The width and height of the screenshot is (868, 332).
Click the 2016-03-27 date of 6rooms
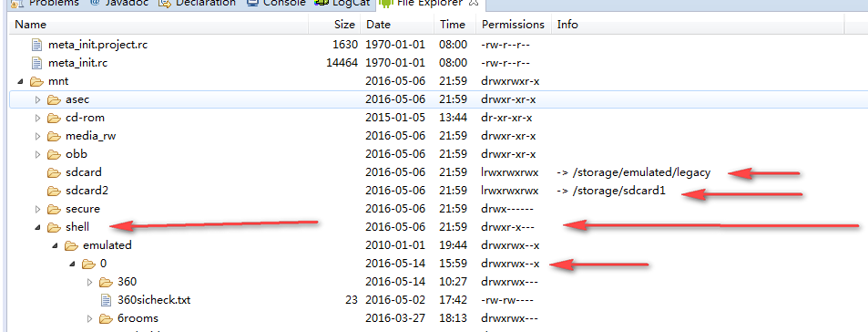[x=395, y=318]
